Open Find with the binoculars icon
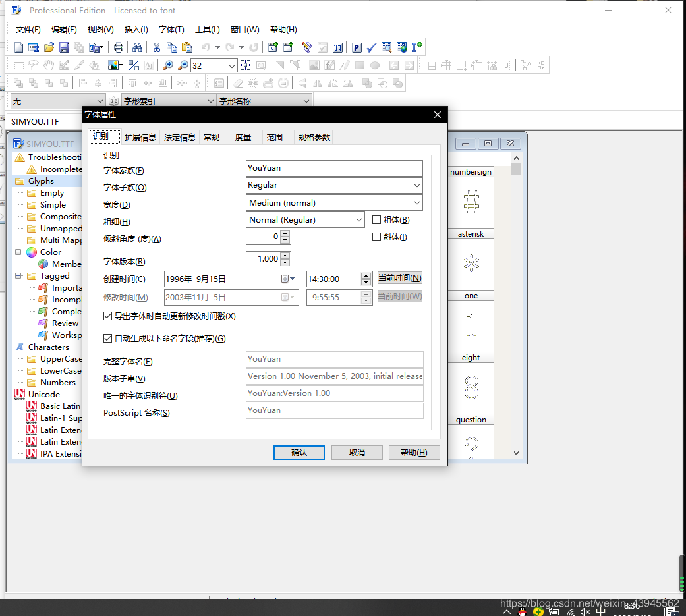Image resolution: width=686 pixels, height=616 pixels. [x=137, y=47]
